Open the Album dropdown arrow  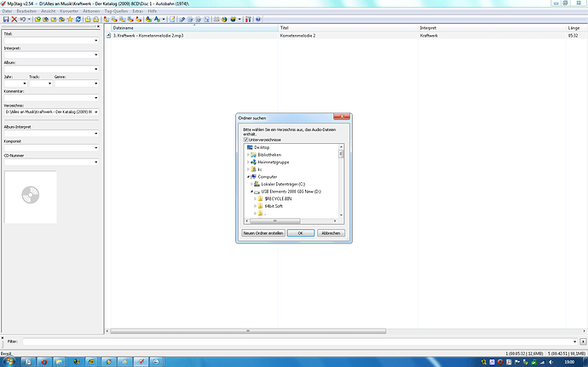(x=96, y=69)
